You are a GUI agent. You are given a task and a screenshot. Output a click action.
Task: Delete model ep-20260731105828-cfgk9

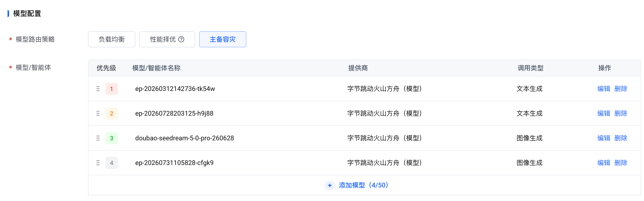pos(621,163)
